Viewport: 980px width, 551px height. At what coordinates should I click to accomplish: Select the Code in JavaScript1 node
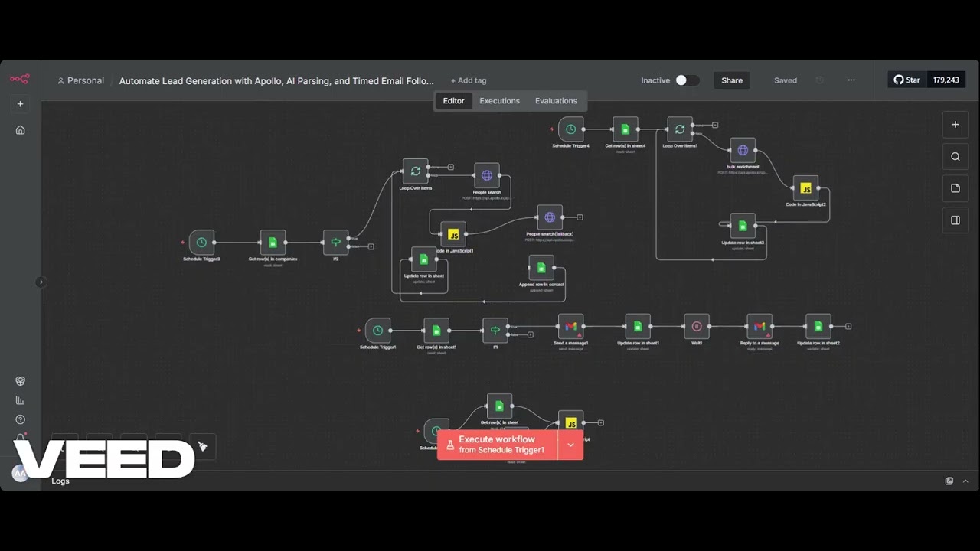(453, 234)
